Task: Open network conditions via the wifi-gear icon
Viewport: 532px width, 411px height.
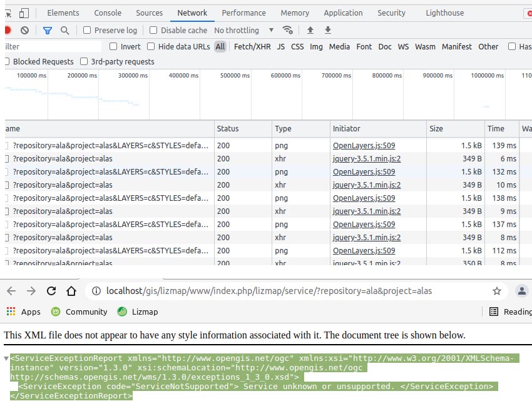Action: (288, 30)
